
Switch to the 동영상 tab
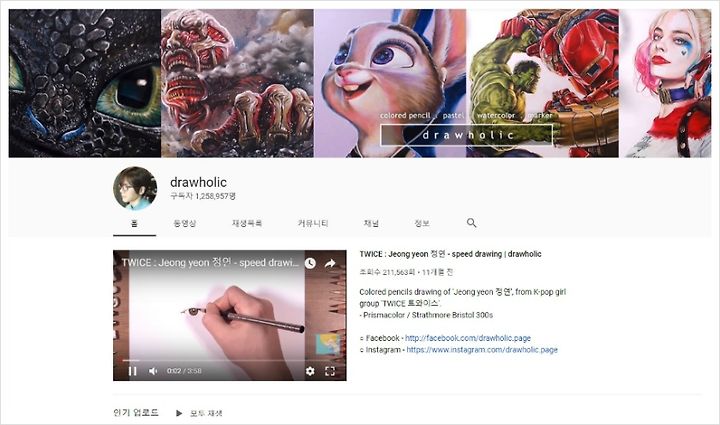coord(185,223)
